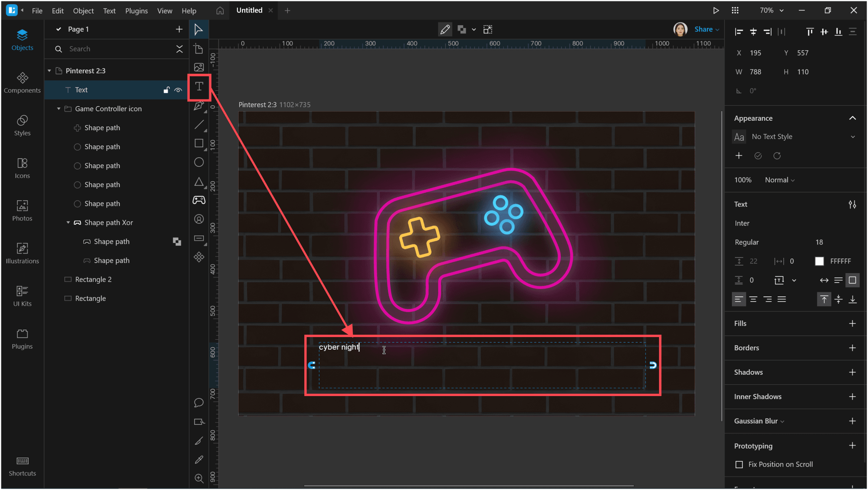Toggle lock on Text layer

[166, 89]
